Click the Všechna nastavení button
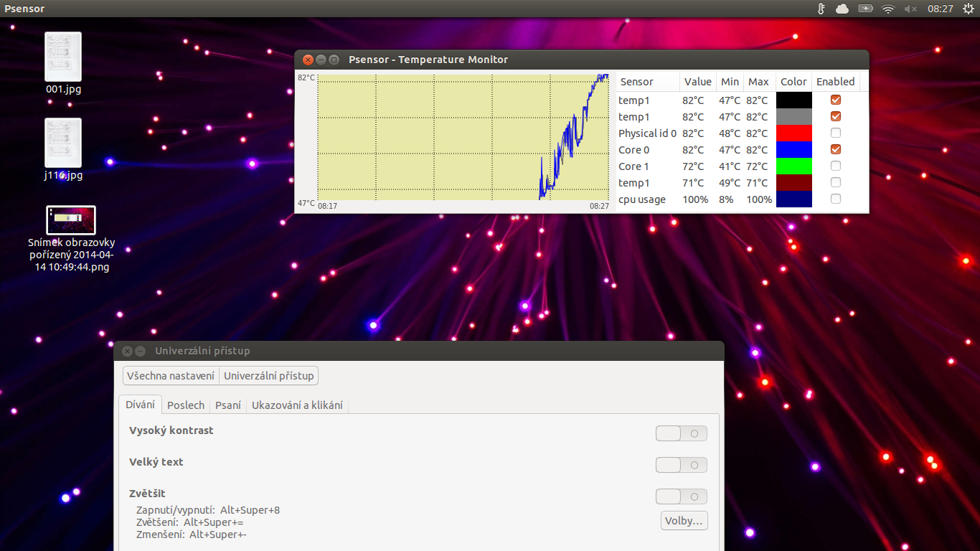980x551 pixels. pos(171,375)
